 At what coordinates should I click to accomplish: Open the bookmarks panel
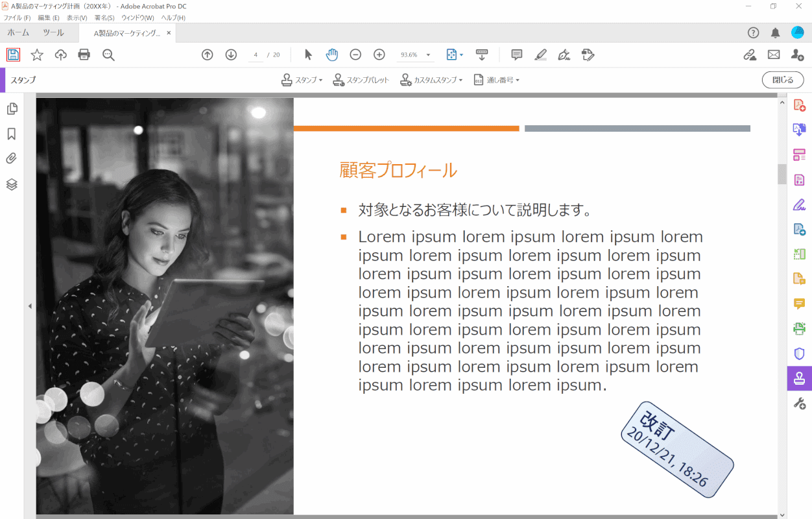pyautogui.click(x=12, y=134)
